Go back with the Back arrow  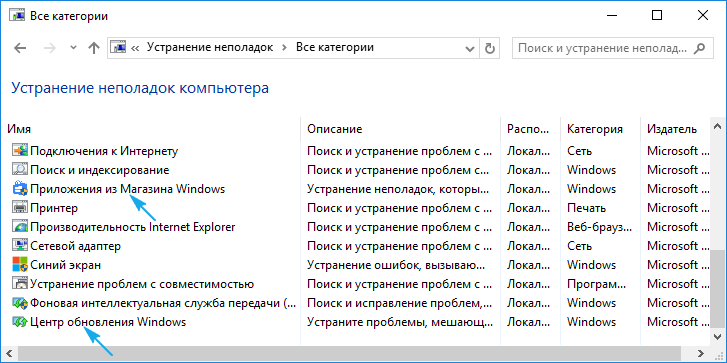(20, 48)
